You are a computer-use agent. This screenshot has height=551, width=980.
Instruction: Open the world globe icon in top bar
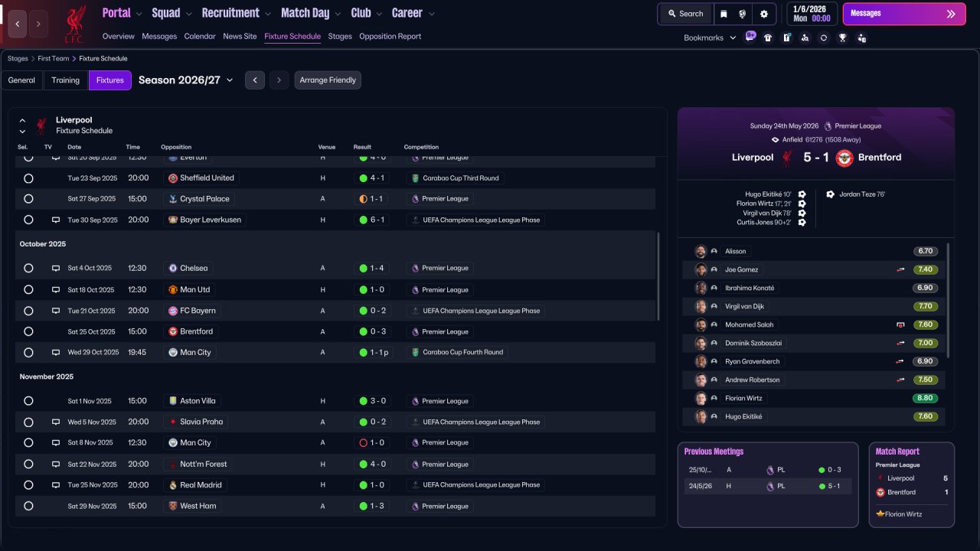pos(743,14)
